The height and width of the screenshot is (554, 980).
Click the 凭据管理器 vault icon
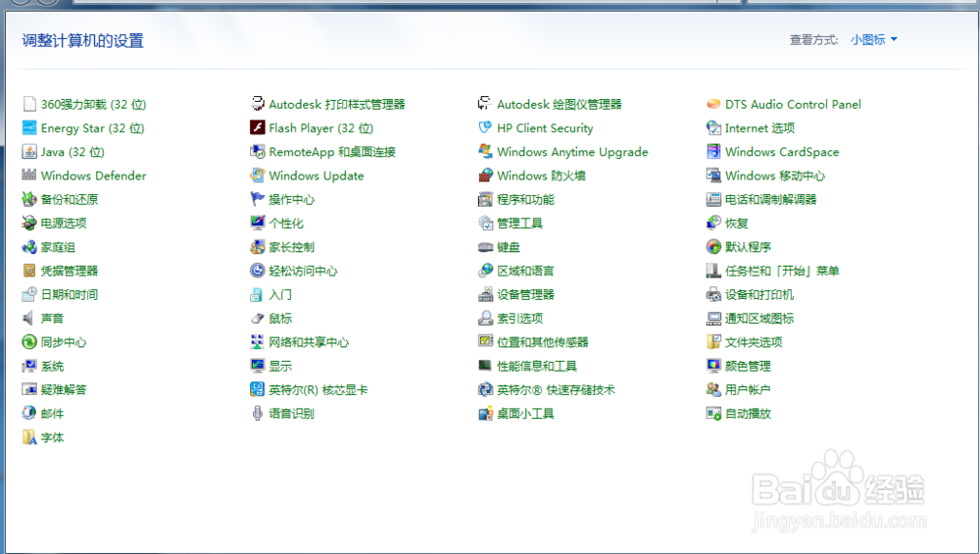pyautogui.click(x=28, y=270)
